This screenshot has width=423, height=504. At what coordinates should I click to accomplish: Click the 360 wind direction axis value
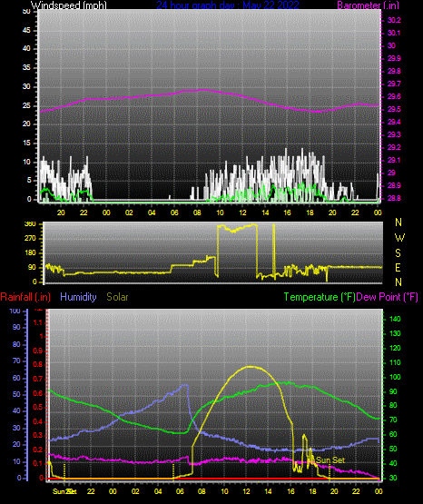[30, 224]
